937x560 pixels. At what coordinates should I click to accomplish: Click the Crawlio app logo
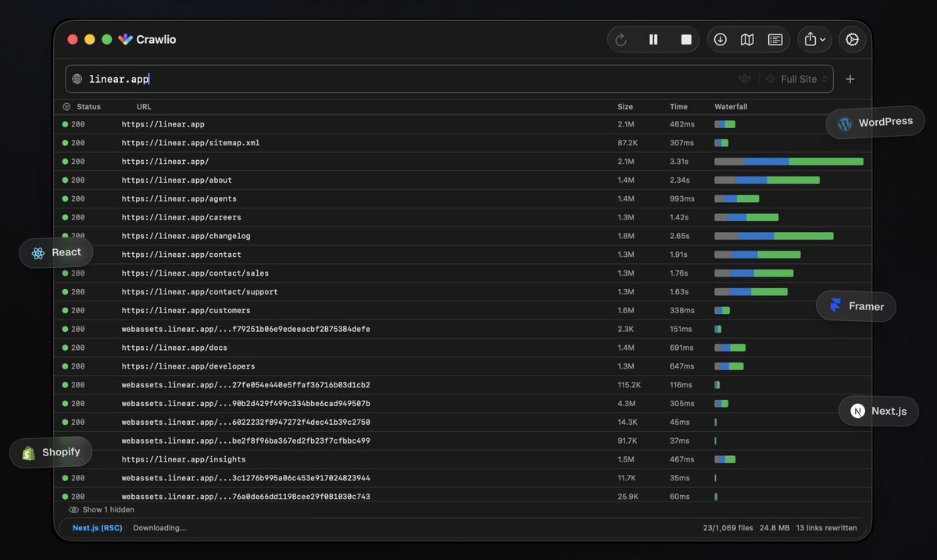click(x=125, y=39)
